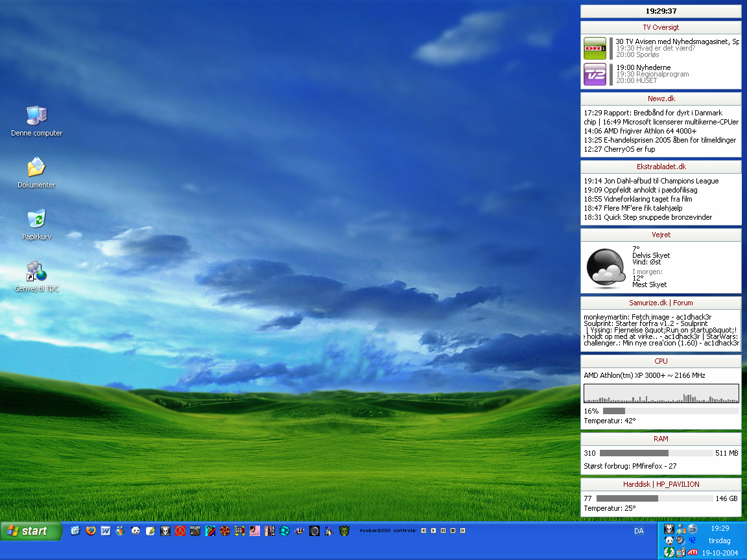
Task: Stop playback in foobar2000 controls
Action: point(453,530)
